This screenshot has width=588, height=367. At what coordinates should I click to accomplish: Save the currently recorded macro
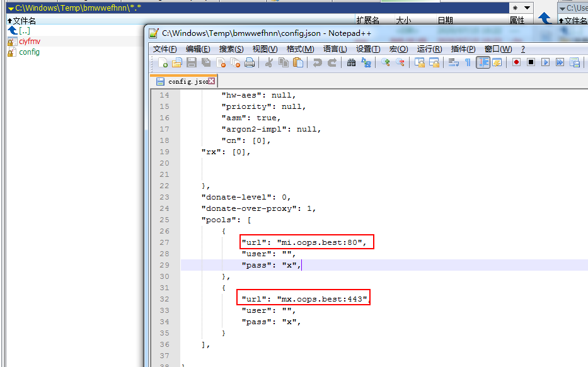(575, 62)
